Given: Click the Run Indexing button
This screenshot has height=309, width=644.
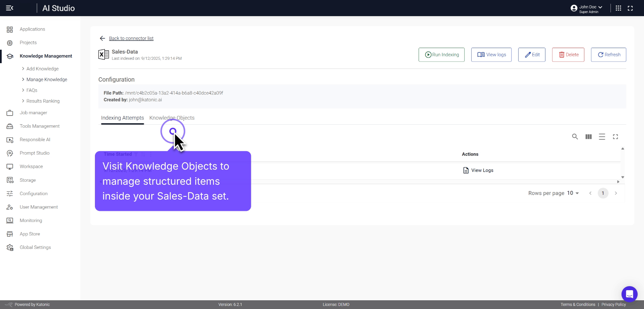Looking at the screenshot, I should point(441,54).
